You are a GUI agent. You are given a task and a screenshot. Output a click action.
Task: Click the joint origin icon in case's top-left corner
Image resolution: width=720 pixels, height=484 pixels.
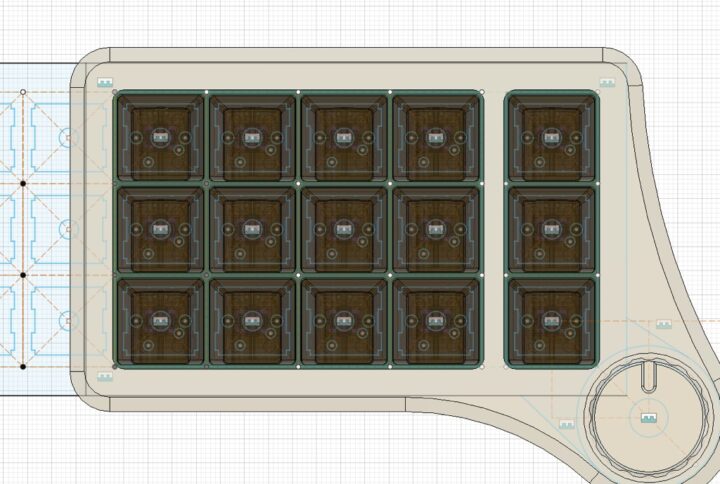click(105, 83)
